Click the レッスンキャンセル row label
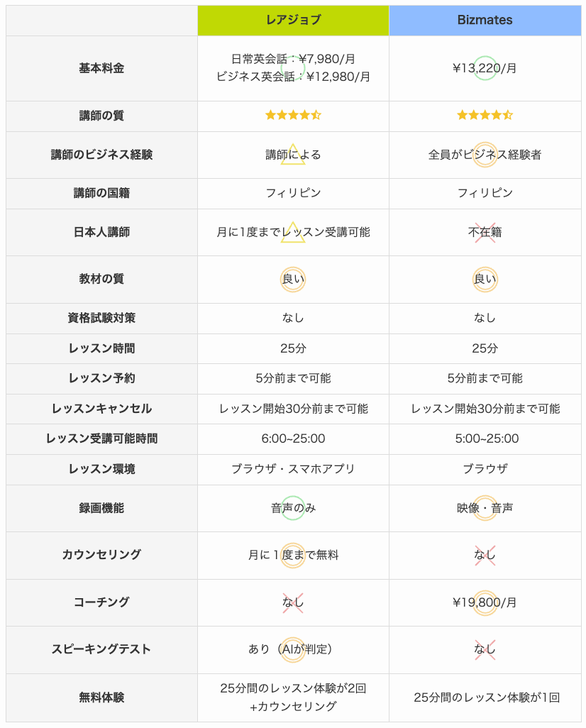Viewport: 586px width, 728px height. pos(101,409)
